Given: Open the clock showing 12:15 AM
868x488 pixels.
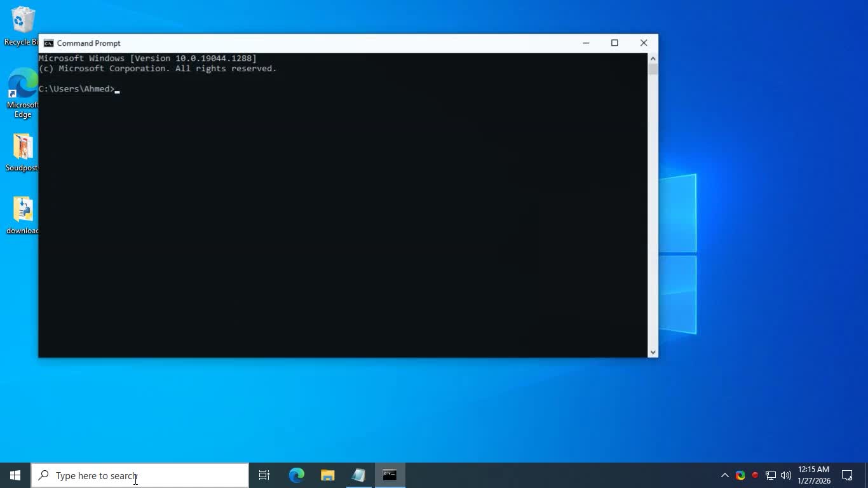Looking at the screenshot, I should click(814, 475).
